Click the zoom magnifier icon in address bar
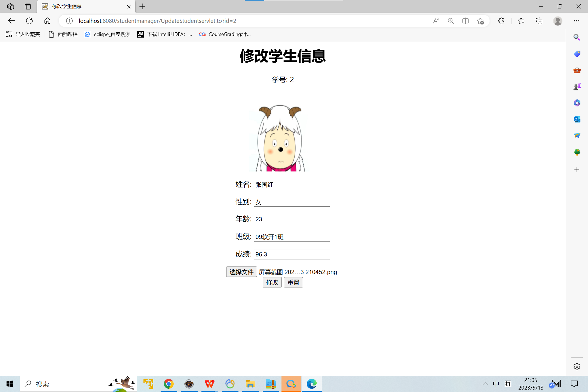Image resolution: width=588 pixels, height=392 pixels. click(x=451, y=21)
